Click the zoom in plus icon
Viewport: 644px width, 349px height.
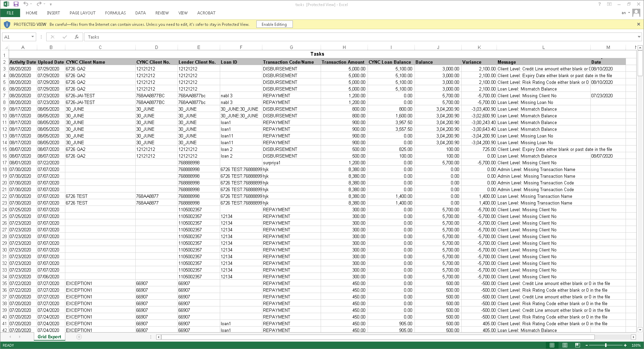625,345
